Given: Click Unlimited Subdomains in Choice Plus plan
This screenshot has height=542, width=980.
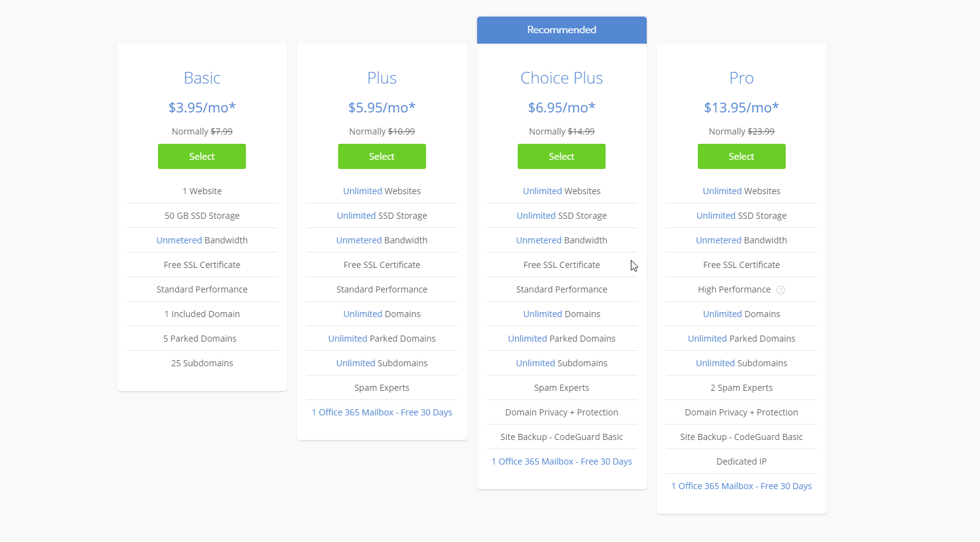Looking at the screenshot, I should click(x=561, y=363).
